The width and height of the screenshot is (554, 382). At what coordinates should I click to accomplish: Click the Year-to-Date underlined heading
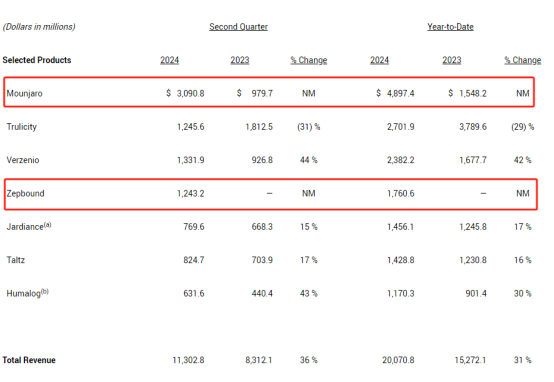click(450, 27)
